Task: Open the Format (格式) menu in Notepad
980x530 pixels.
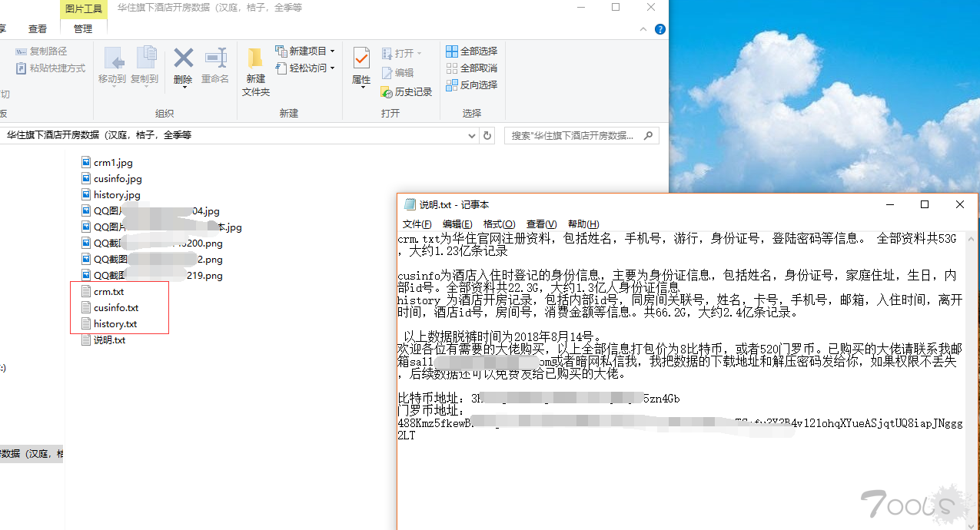Action: click(x=499, y=224)
